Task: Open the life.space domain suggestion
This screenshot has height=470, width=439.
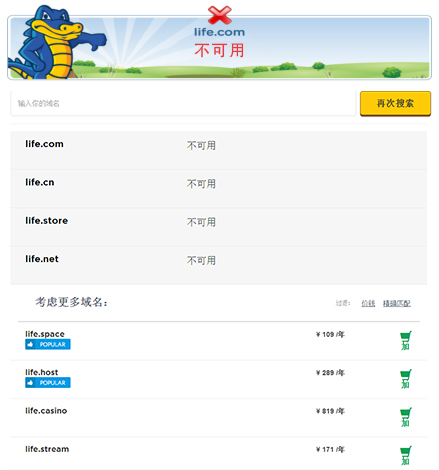Action: click(45, 334)
